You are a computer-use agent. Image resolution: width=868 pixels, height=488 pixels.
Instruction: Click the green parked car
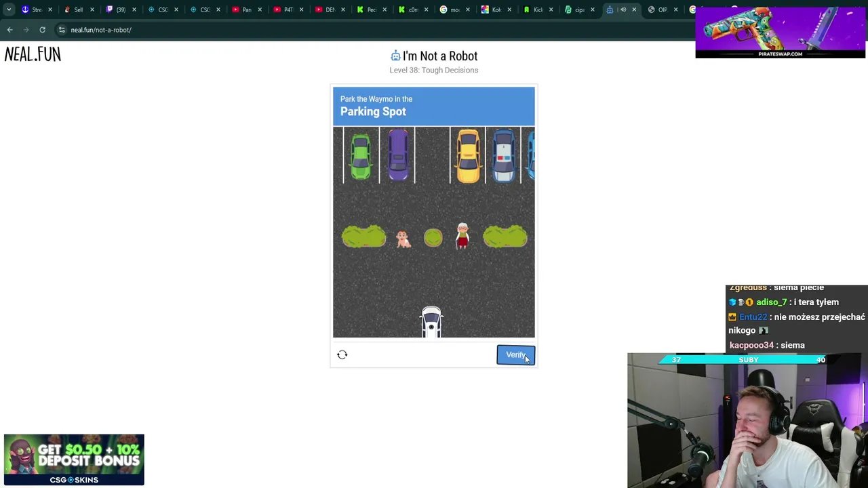(x=361, y=157)
